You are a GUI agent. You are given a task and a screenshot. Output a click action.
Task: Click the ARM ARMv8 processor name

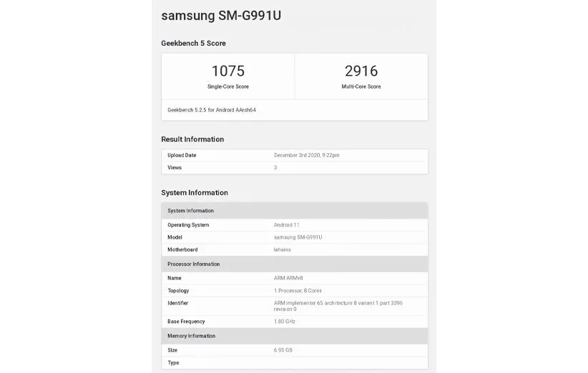click(x=293, y=278)
